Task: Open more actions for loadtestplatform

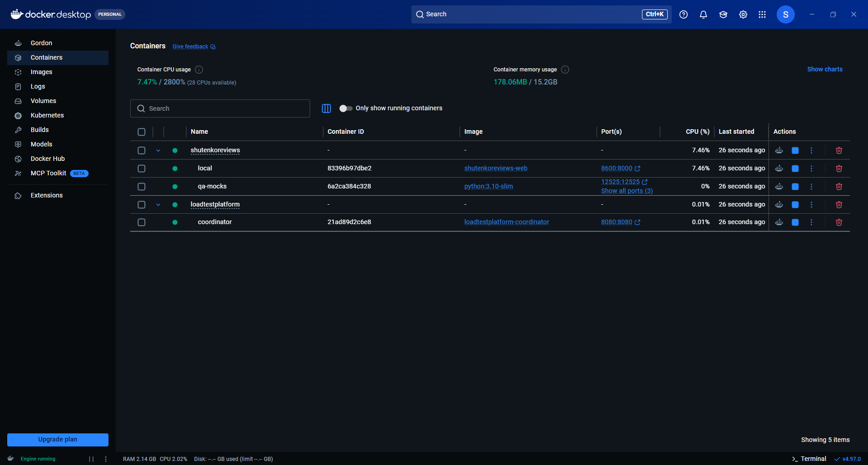Action: coord(811,205)
